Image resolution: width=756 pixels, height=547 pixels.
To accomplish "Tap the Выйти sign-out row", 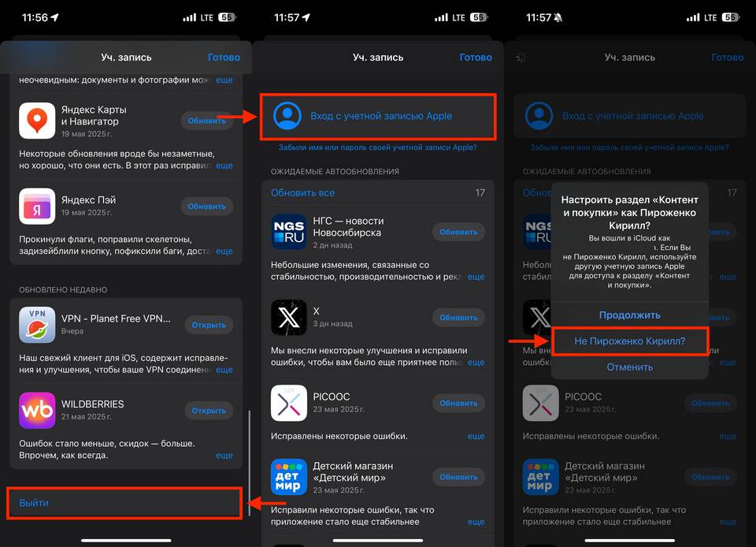I will (124, 503).
